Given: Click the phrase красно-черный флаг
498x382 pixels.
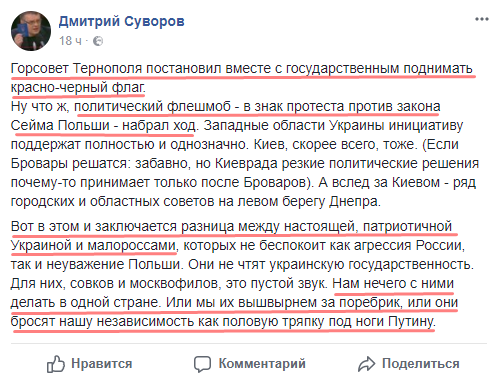Looking at the screenshot, I should click(78, 87).
